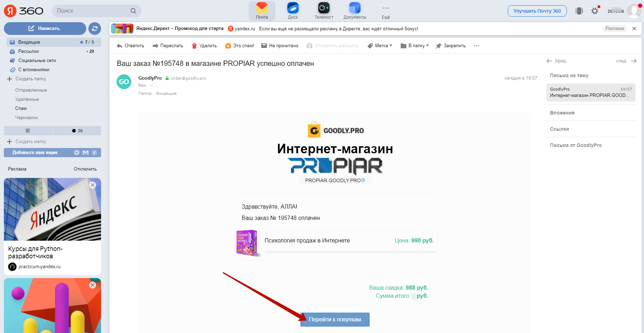
Task: Compose a new email with Написать
Action: (x=45, y=29)
